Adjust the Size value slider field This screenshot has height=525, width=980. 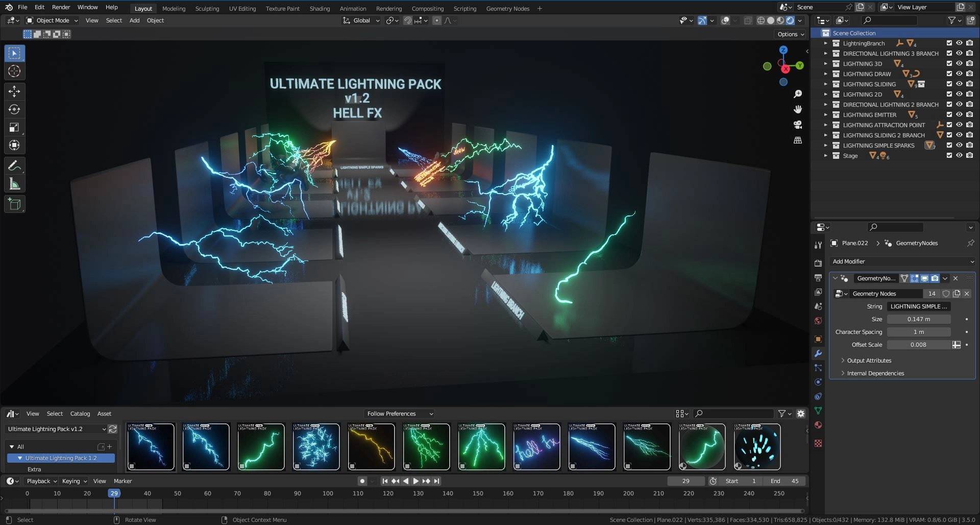(918, 319)
